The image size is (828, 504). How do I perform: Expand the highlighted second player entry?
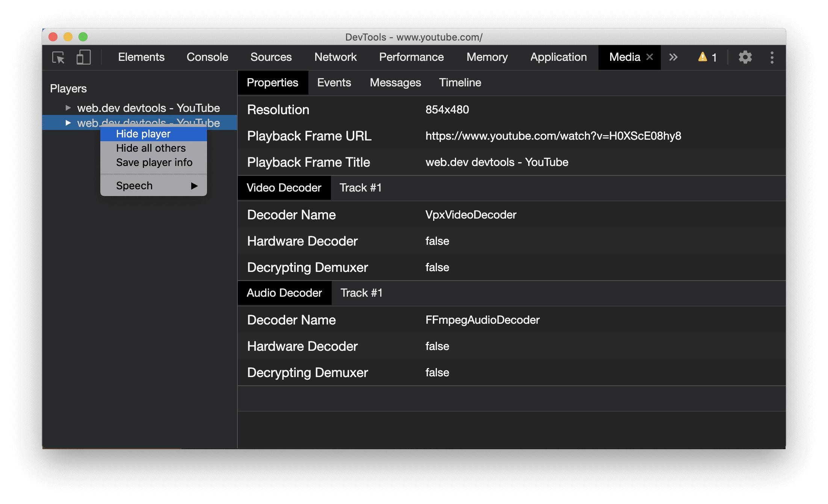[68, 123]
